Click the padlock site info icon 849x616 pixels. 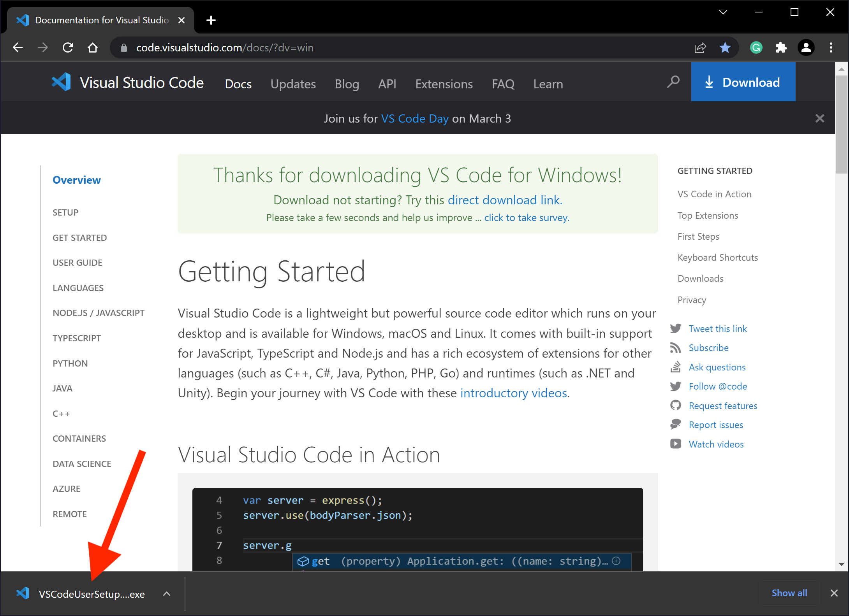124,47
